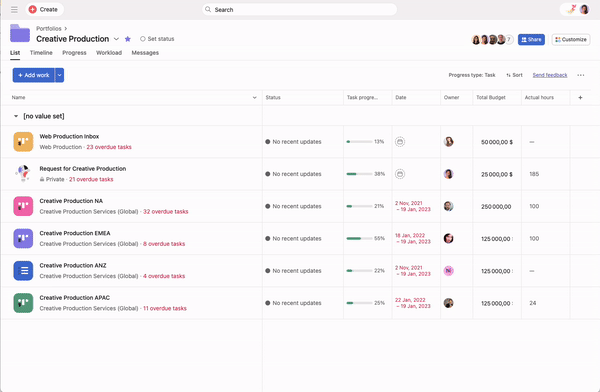
Task: Switch to the Progress tab
Action: coord(74,53)
